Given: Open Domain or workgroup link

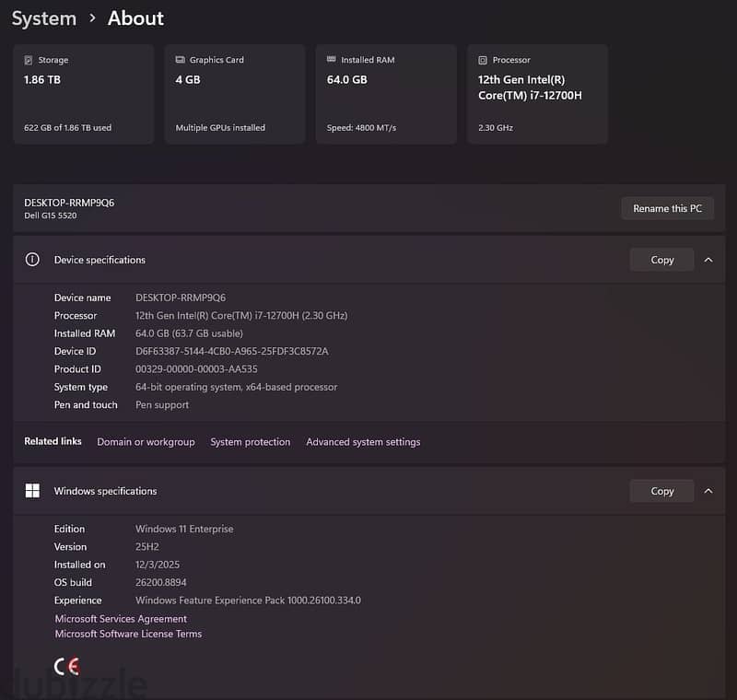Looking at the screenshot, I should (146, 442).
